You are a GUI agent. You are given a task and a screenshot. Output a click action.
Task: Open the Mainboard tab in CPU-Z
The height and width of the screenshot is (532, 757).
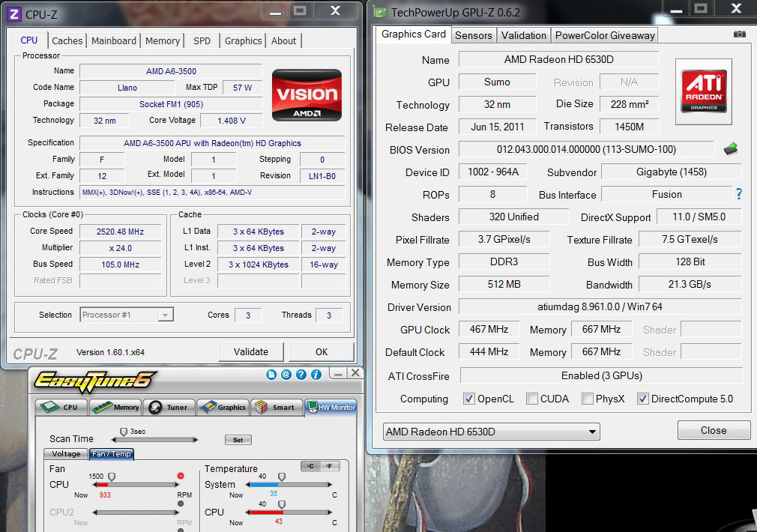[x=114, y=41]
